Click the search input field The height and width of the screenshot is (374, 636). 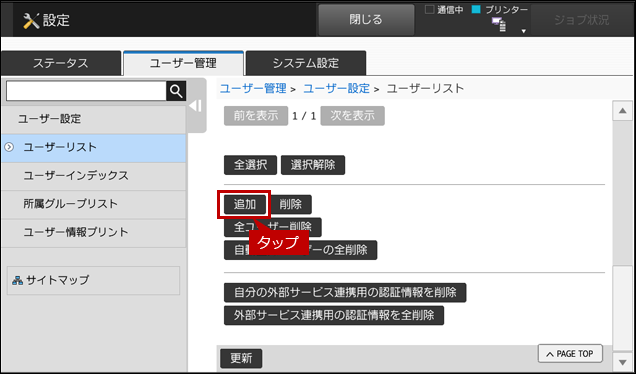pos(86,91)
